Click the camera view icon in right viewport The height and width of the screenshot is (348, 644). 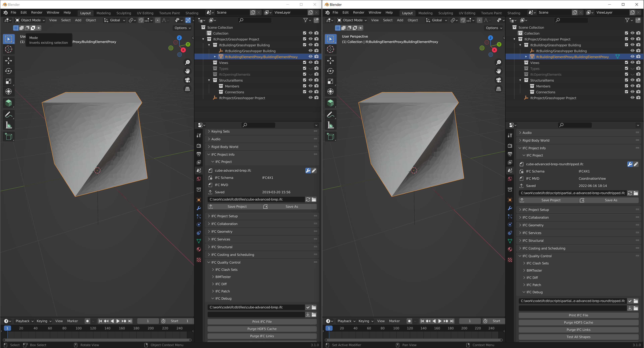[x=498, y=80]
